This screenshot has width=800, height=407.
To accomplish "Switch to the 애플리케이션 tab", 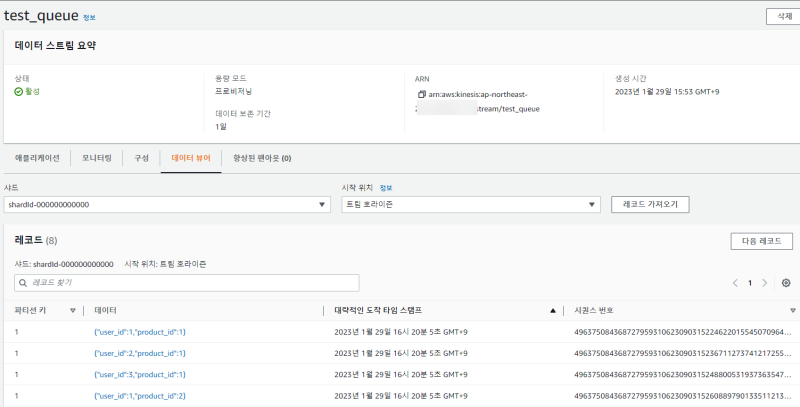I will pyautogui.click(x=37, y=158).
